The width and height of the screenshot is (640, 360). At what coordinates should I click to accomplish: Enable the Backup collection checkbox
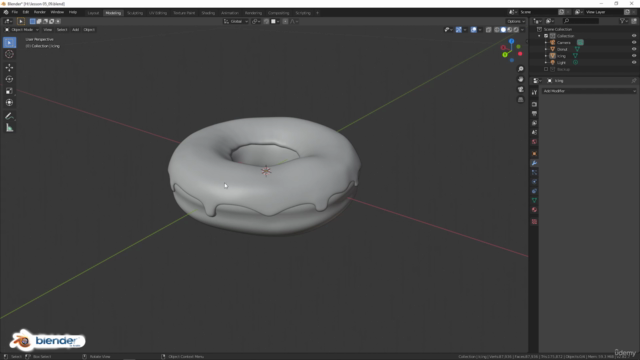[546, 69]
